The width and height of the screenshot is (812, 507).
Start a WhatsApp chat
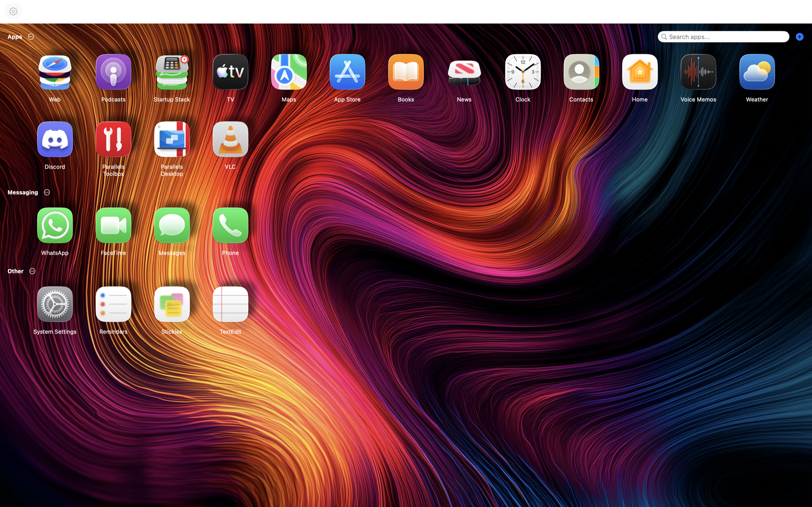coord(55,225)
